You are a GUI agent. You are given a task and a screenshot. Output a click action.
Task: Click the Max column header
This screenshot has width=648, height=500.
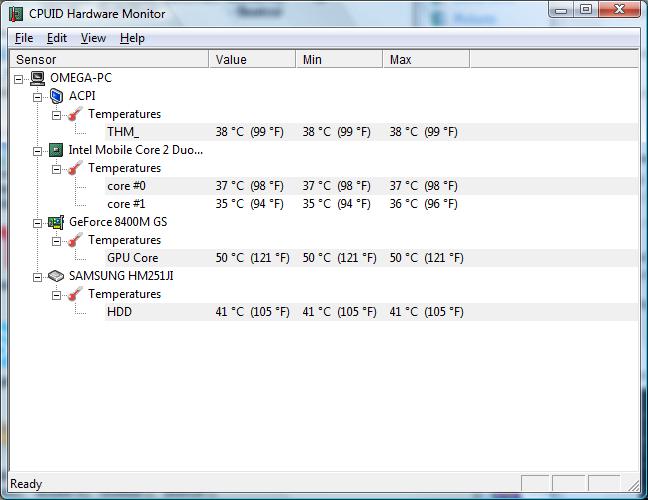[426, 60]
